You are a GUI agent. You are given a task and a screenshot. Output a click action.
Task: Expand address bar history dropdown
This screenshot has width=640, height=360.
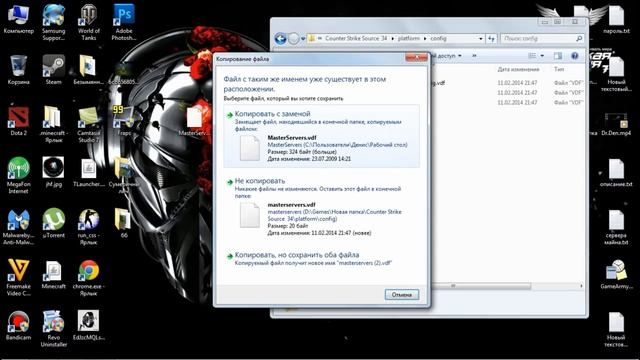(480, 38)
